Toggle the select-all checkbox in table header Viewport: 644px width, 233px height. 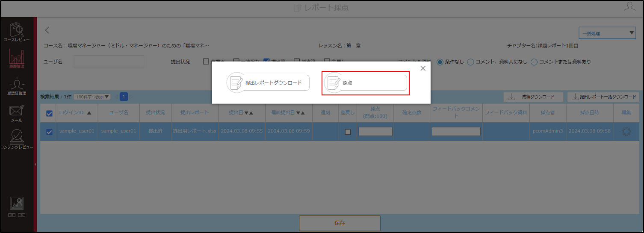coord(49,113)
